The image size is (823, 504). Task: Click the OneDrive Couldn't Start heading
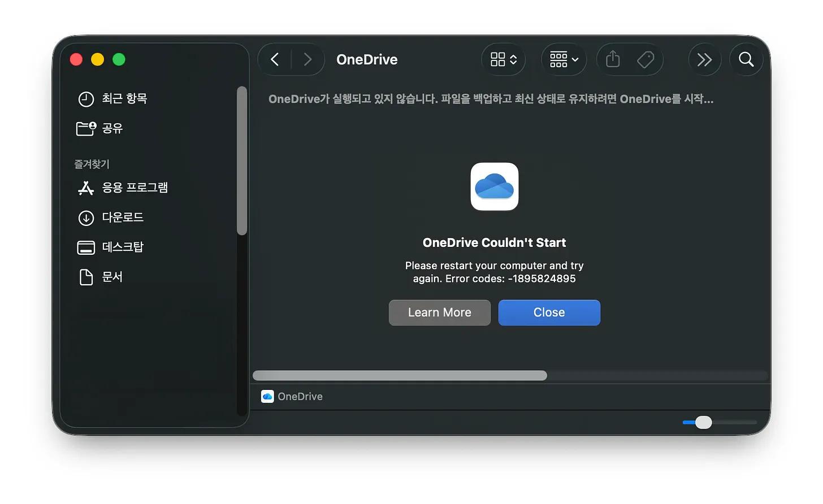pyautogui.click(x=495, y=242)
